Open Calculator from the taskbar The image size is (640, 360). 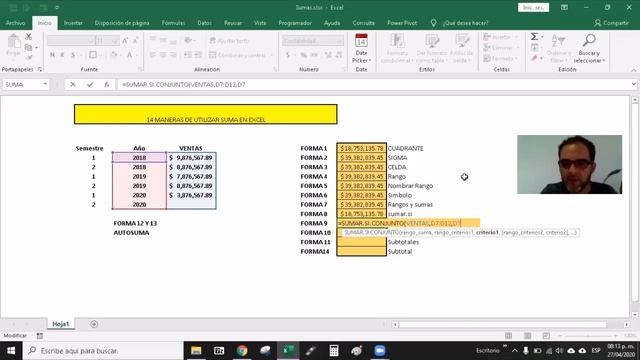[x=334, y=351]
